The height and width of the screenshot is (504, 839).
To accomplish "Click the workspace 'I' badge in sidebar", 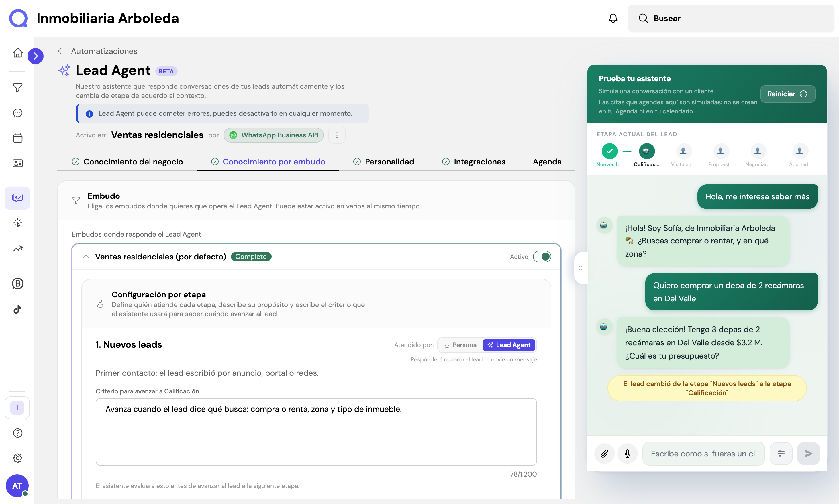I will coord(17,407).
